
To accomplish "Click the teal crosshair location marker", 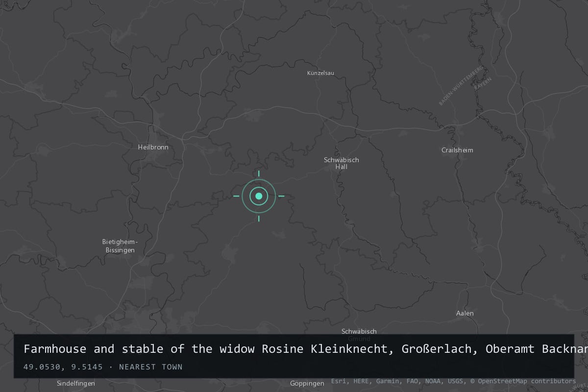I will point(259,196).
